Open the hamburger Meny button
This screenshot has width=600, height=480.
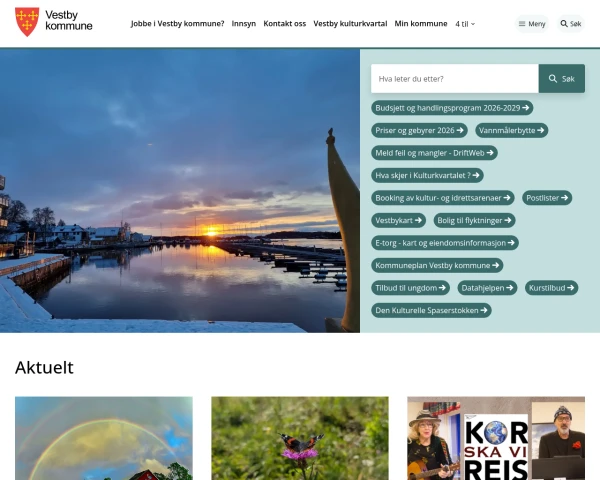(532, 24)
